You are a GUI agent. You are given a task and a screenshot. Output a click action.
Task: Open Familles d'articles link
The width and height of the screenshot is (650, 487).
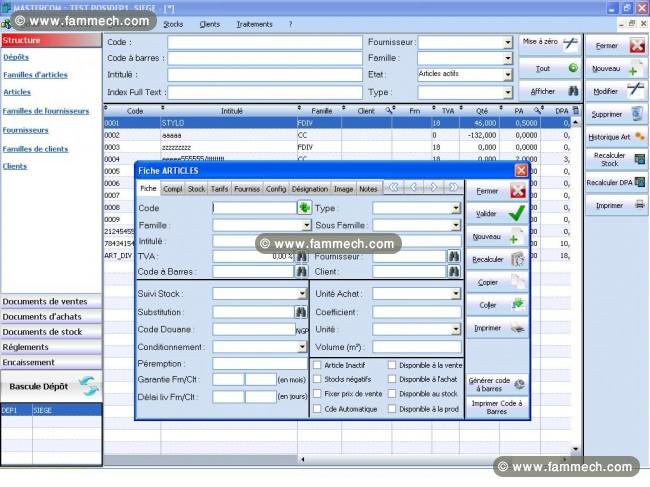pyautogui.click(x=35, y=75)
